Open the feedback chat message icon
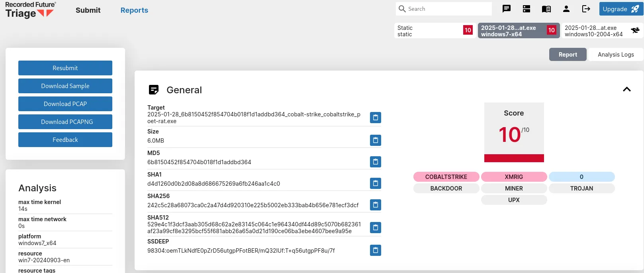This screenshot has height=273, width=644. [x=507, y=9]
